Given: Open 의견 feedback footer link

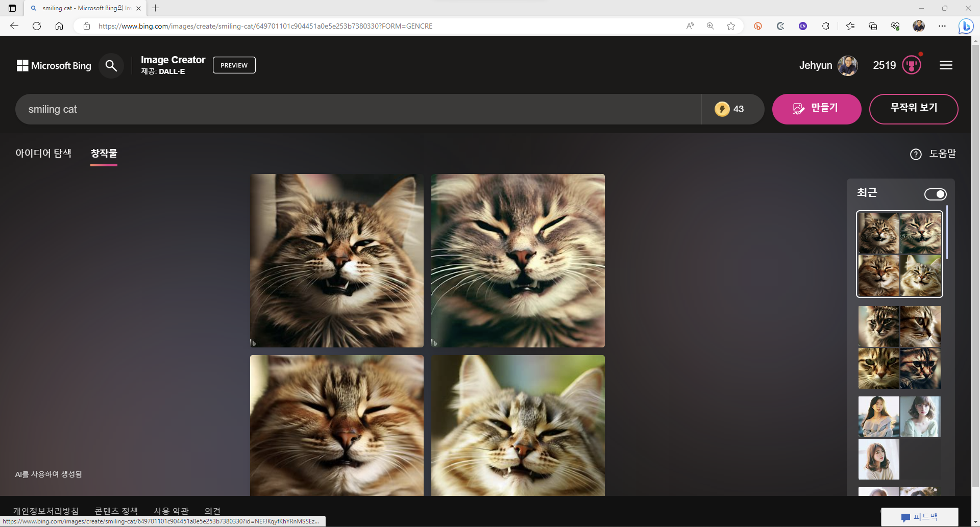Looking at the screenshot, I should tap(212, 511).
